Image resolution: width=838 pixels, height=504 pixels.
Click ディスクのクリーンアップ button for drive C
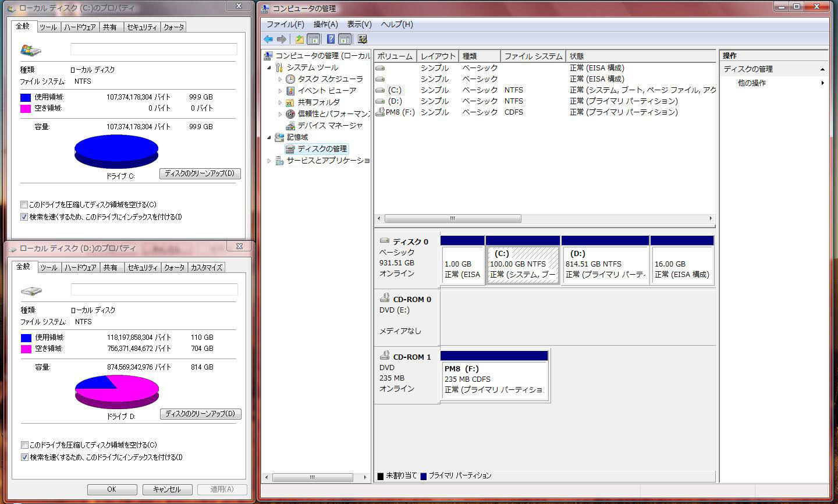tap(200, 173)
